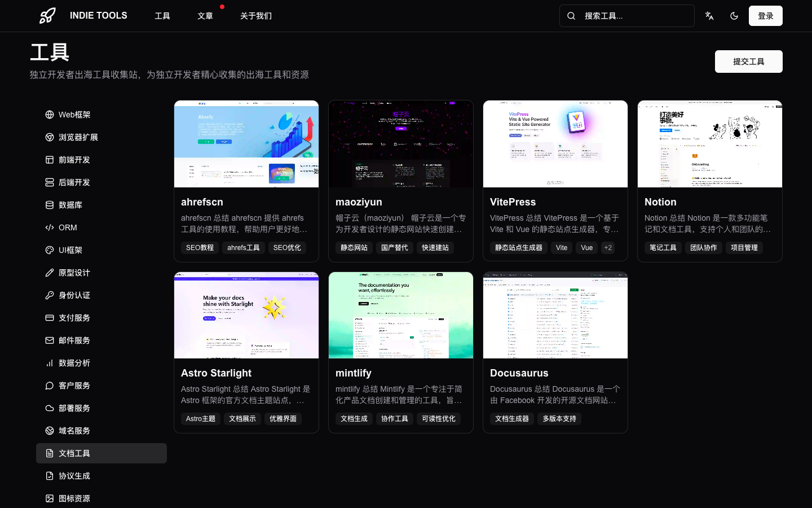Screen dimensions: 812x508
Task: Open the maoziyun card thumbnail
Action: (401, 144)
